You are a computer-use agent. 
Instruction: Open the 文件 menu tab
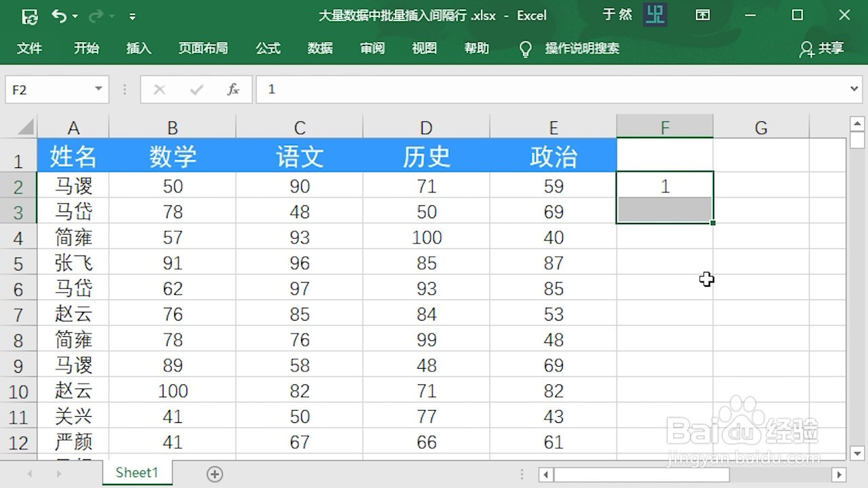[x=29, y=48]
